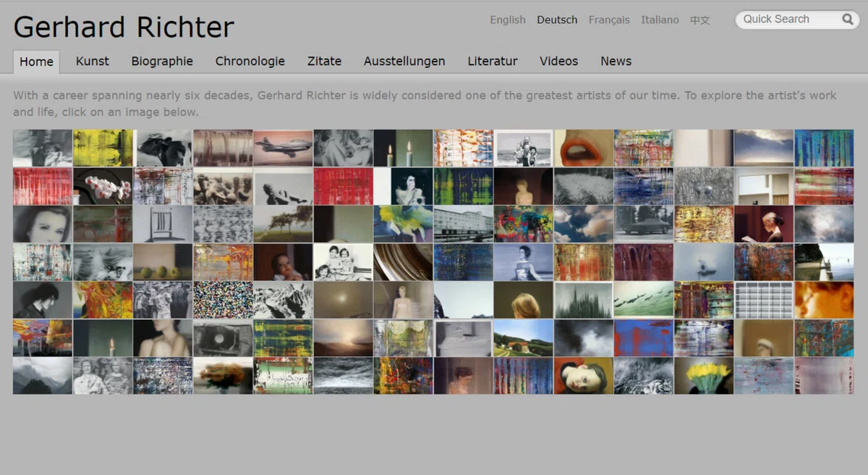
Task: Open the Home tab
Action: pyautogui.click(x=36, y=62)
